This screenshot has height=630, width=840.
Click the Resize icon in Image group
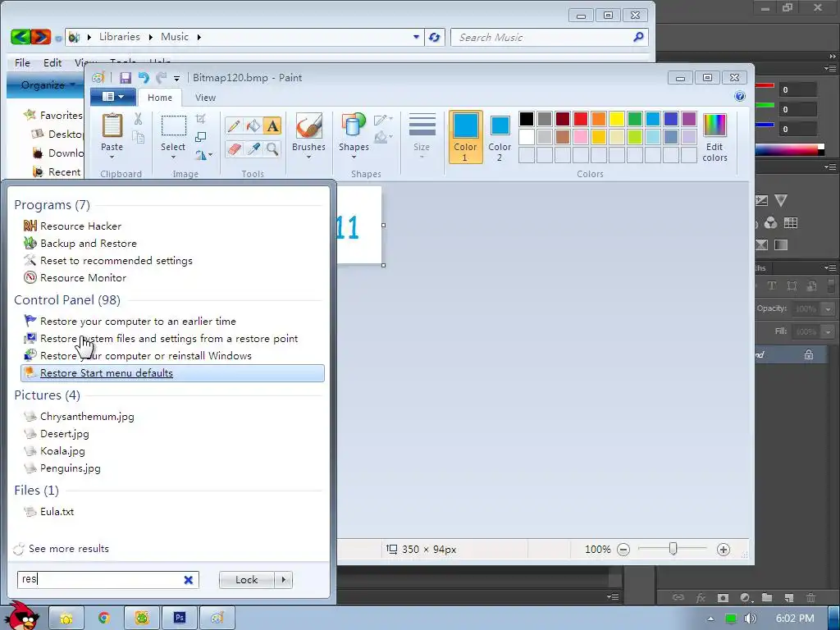[200, 137]
